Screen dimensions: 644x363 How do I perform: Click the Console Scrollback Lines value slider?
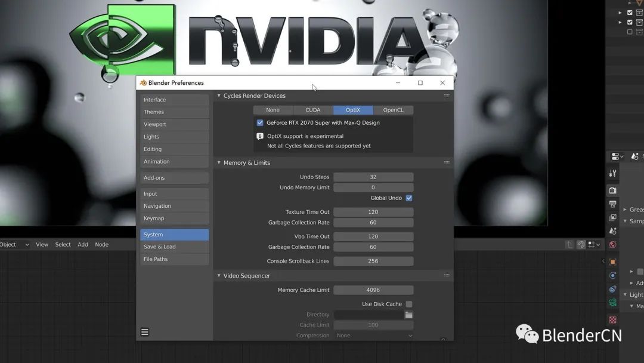[x=373, y=261]
